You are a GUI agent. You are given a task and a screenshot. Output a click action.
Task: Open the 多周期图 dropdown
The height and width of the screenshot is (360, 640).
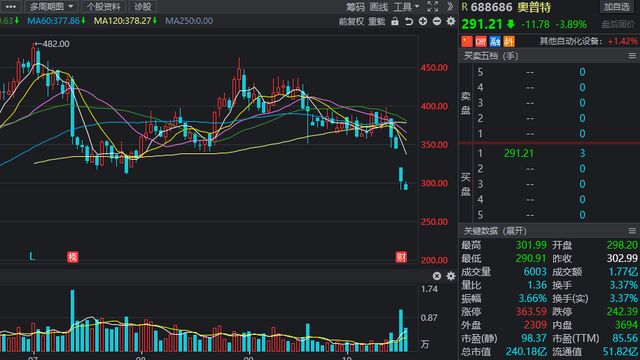tap(51, 7)
